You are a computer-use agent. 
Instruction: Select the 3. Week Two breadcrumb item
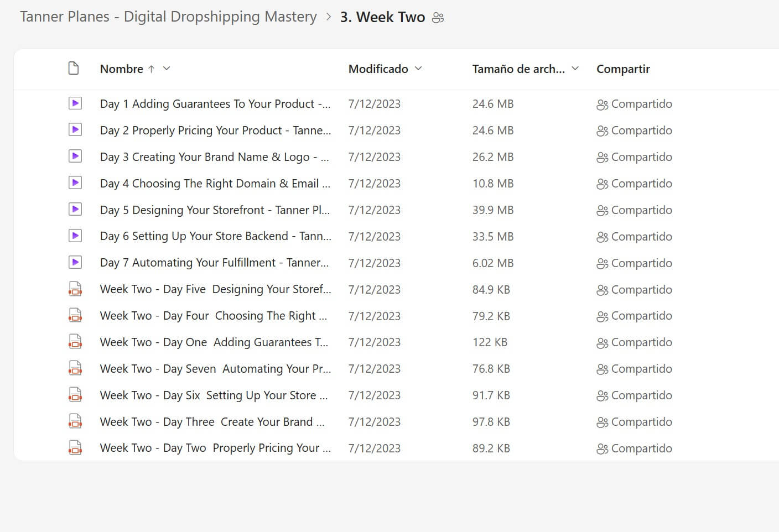click(382, 17)
